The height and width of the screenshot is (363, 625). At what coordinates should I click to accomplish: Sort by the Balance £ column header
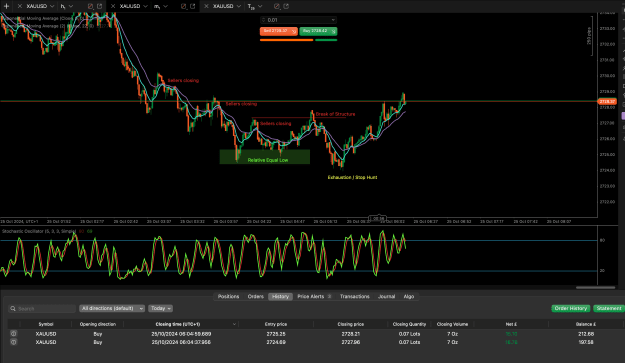[x=585, y=324]
